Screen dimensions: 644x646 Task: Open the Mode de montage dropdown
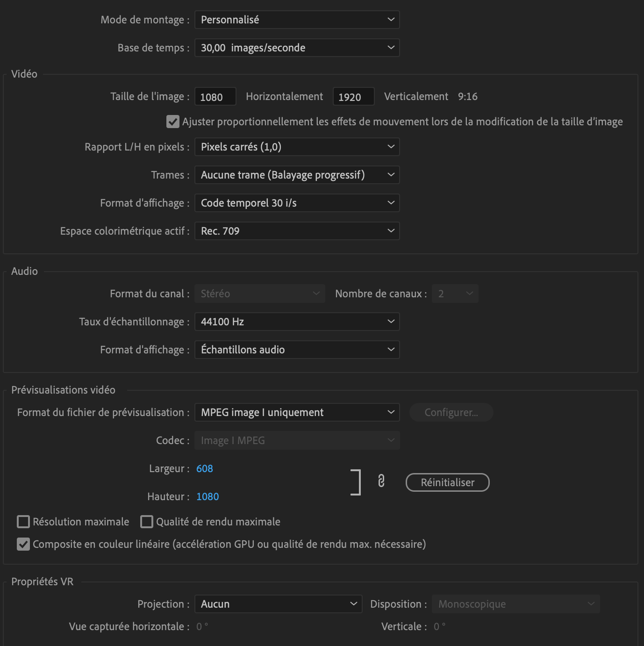297,20
